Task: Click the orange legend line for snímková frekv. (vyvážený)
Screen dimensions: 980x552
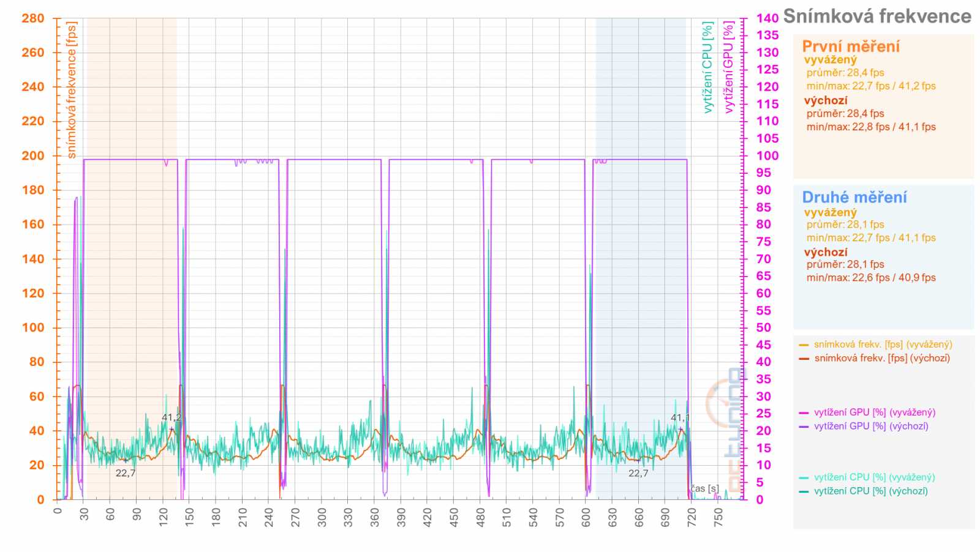Action: (x=804, y=345)
